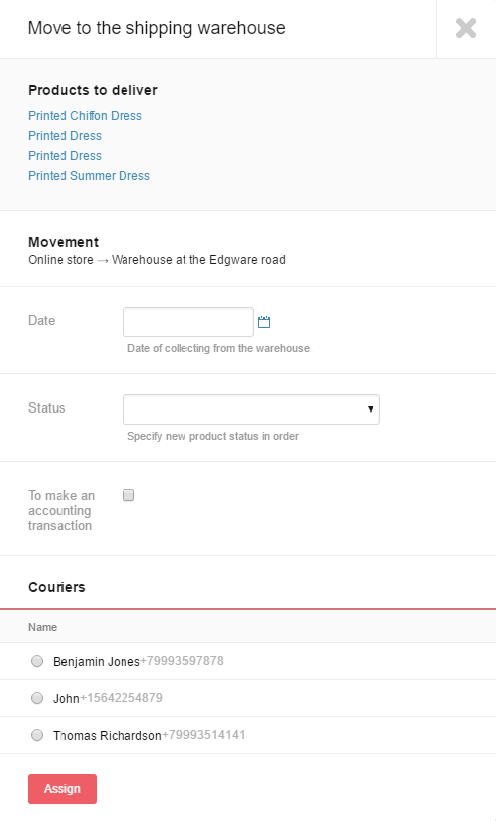
Task: Click the Status dropdown arrow
Action: coord(370,409)
